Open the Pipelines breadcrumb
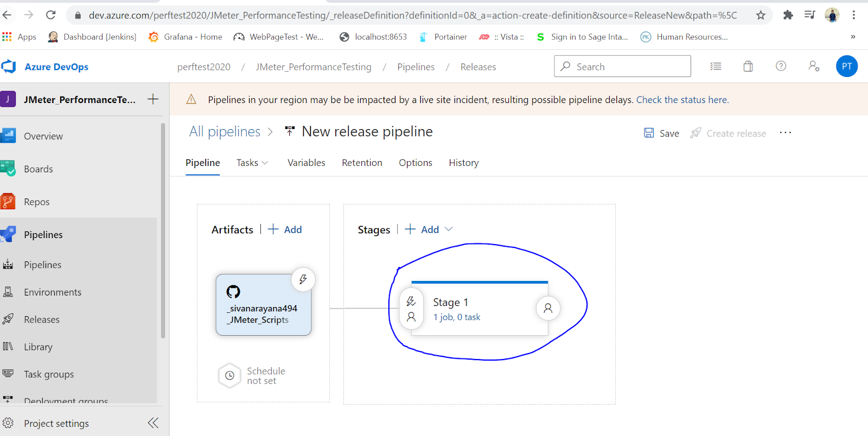868x436 pixels. [416, 67]
